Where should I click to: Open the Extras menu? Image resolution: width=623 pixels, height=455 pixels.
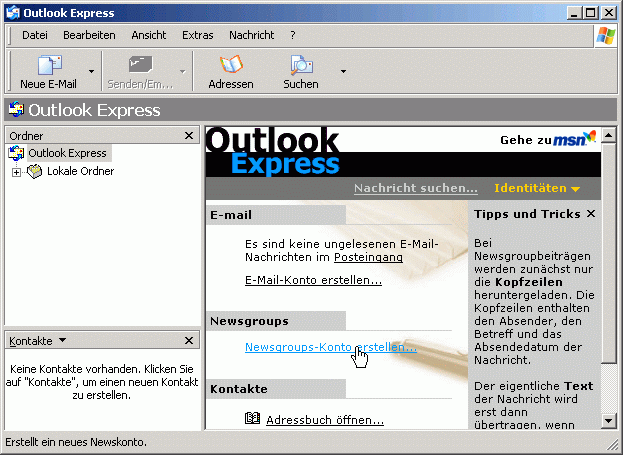[x=198, y=35]
